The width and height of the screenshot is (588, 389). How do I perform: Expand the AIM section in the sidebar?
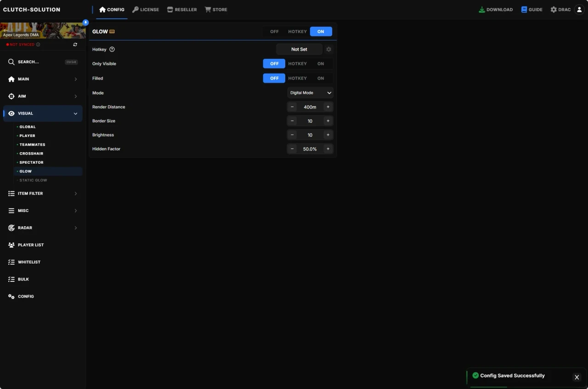[42, 96]
